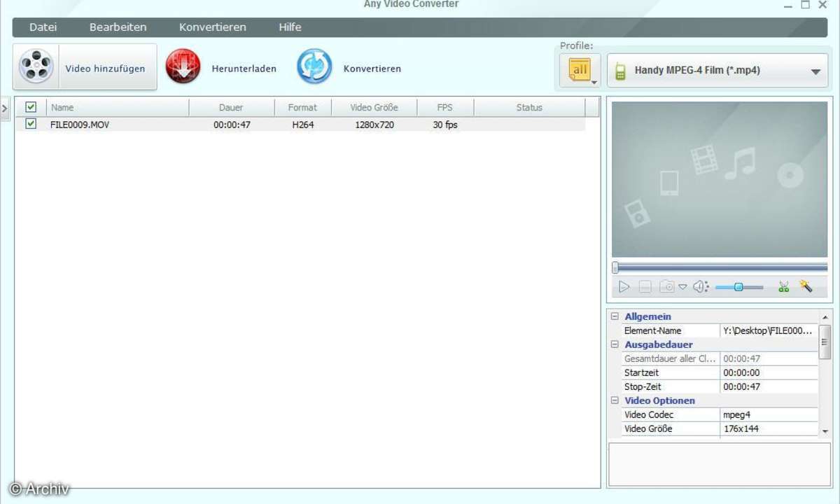Click the FPS column header

coord(445,107)
